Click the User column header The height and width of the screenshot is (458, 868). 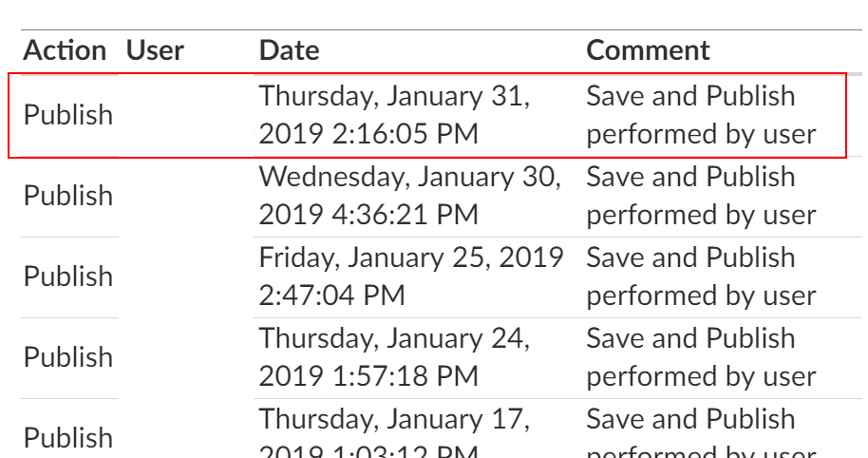[155, 50]
